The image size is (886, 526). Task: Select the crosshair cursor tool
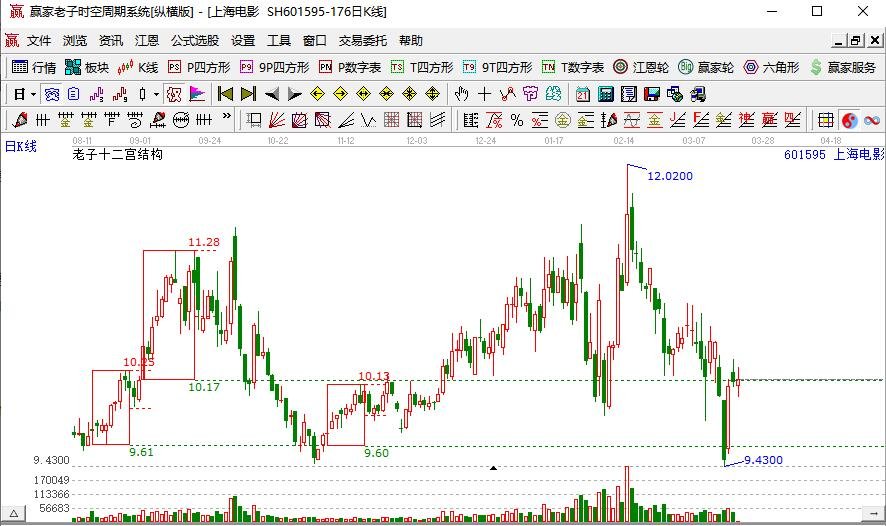[484, 94]
